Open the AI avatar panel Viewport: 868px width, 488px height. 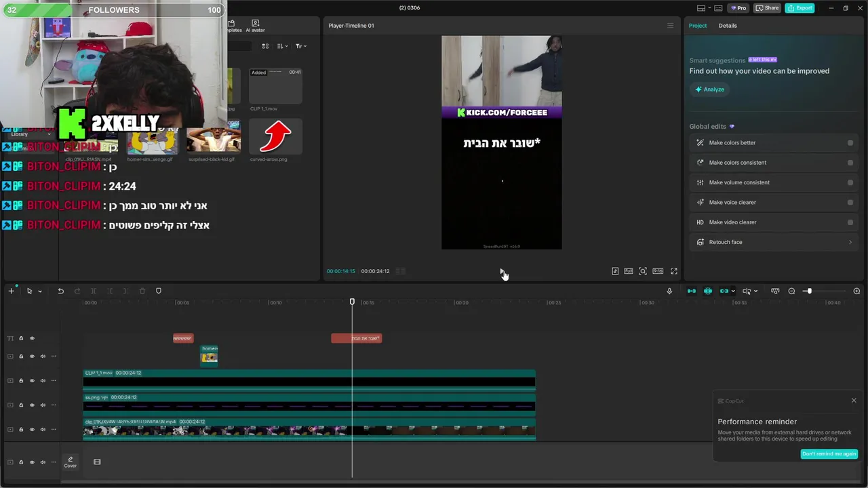(x=255, y=26)
